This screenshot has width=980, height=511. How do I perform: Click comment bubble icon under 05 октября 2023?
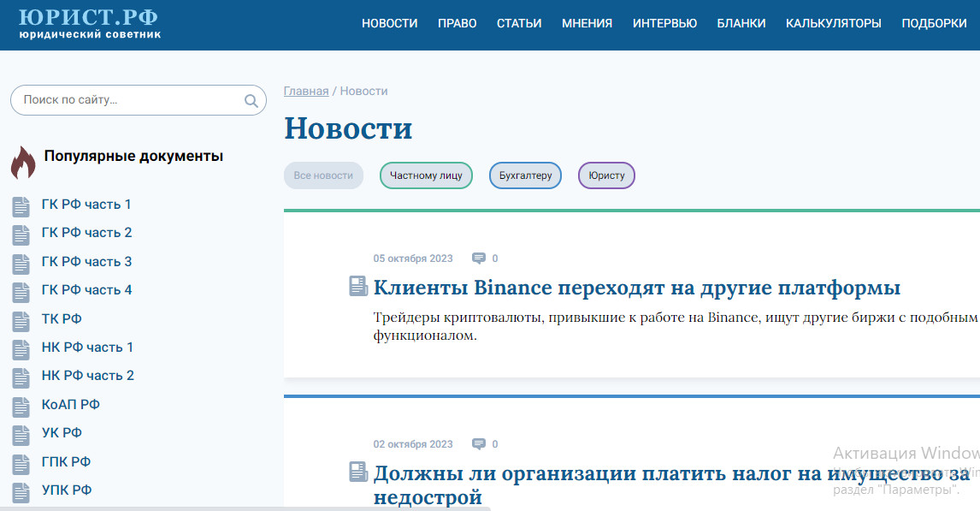click(x=479, y=258)
